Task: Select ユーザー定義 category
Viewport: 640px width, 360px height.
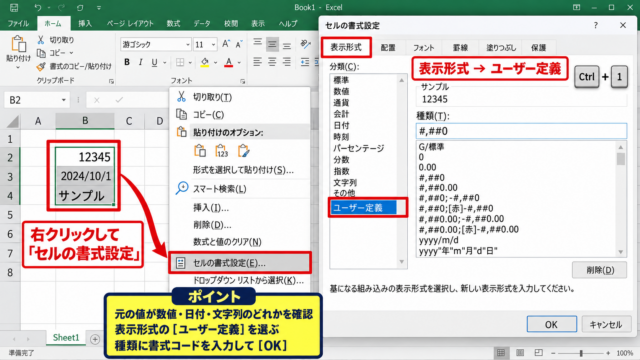Action: click(x=363, y=208)
